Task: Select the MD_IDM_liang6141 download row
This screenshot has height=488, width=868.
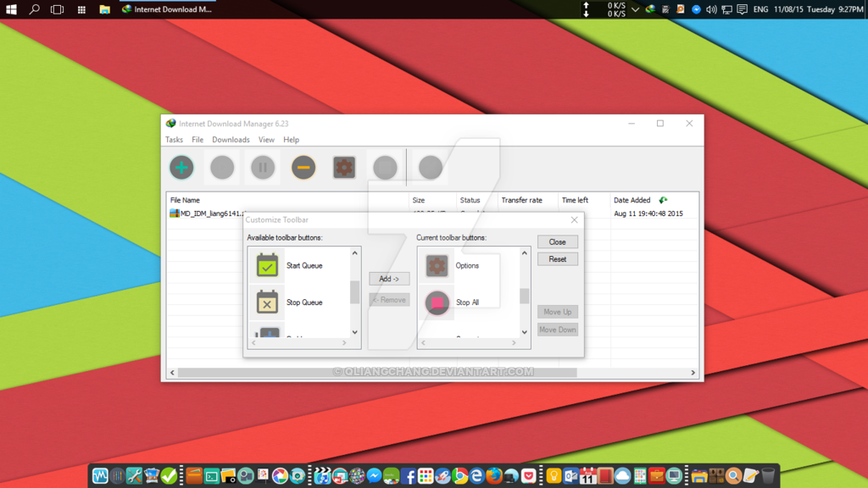Action: coord(432,213)
